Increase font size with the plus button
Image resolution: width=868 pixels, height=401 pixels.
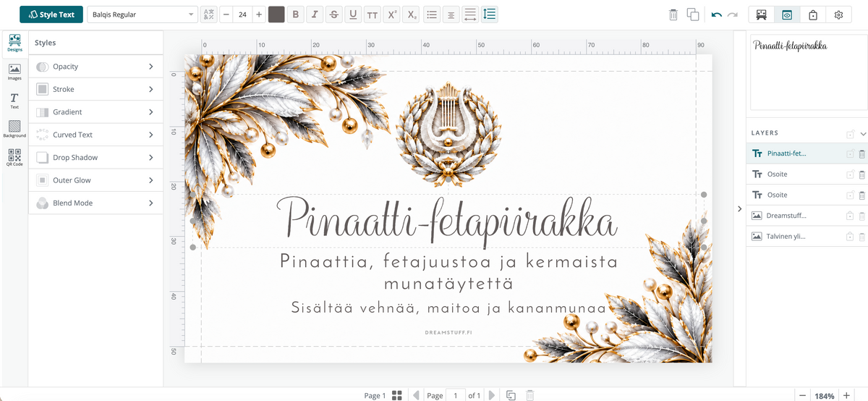tap(259, 14)
